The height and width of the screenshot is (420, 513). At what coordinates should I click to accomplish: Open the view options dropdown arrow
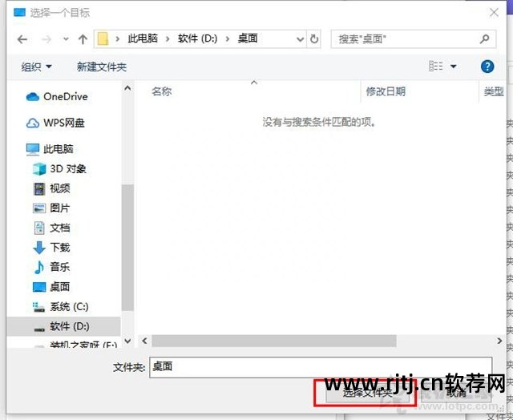click(454, 67)
